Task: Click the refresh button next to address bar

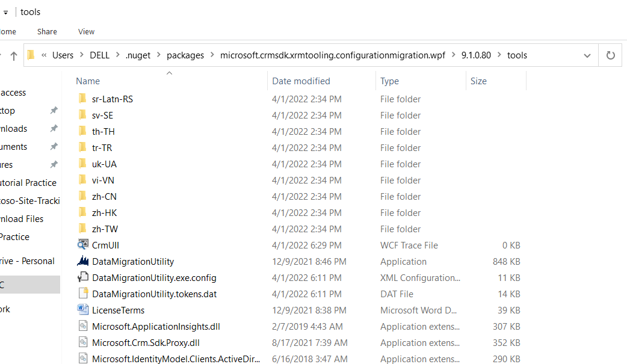Action: pos(610,55)
